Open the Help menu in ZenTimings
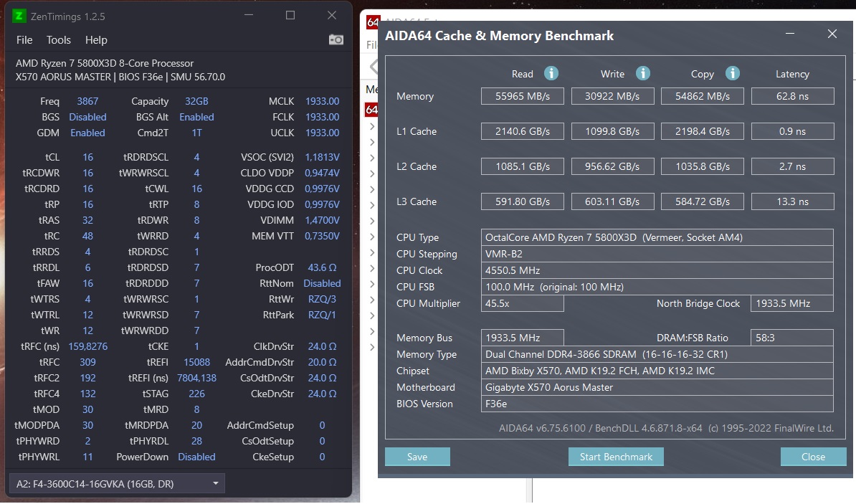 click(x=96, y=40)
